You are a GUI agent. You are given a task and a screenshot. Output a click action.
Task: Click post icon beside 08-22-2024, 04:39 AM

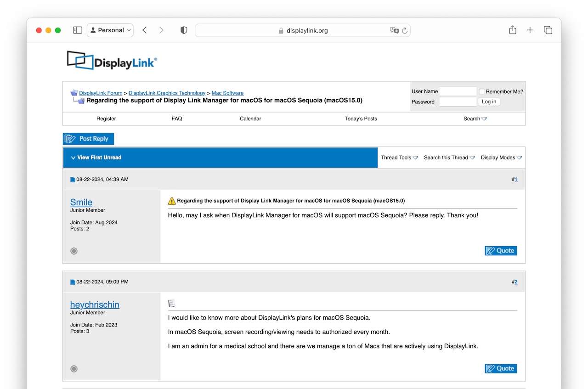[73, 180]
